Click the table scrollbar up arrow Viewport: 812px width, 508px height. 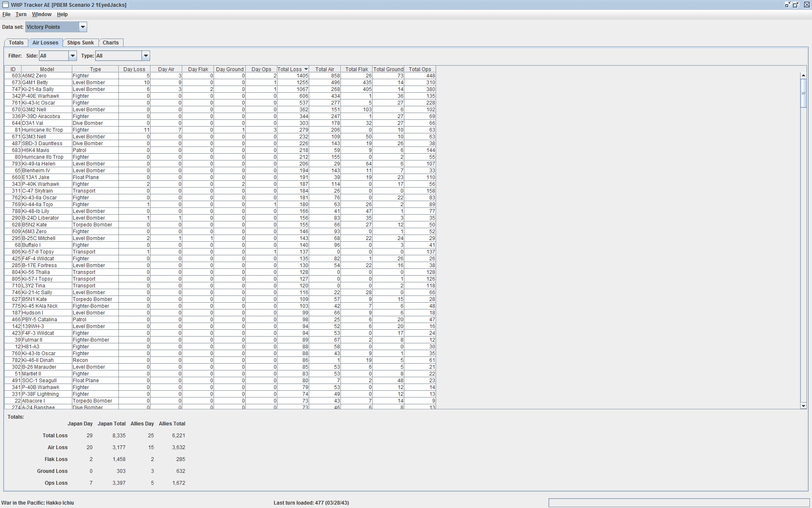point(803,75)
